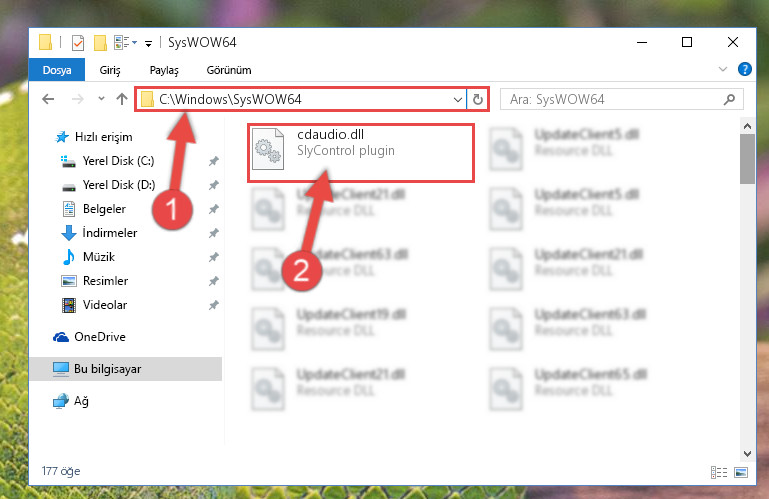Switch to the Görünüm ribbon tab
Viewport: 769px width, 499px height.
click(229, 70)
